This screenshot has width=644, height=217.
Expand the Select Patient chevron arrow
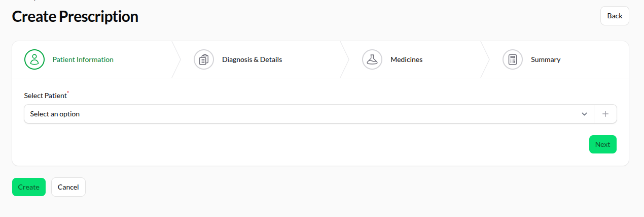(x=584, y=114)
